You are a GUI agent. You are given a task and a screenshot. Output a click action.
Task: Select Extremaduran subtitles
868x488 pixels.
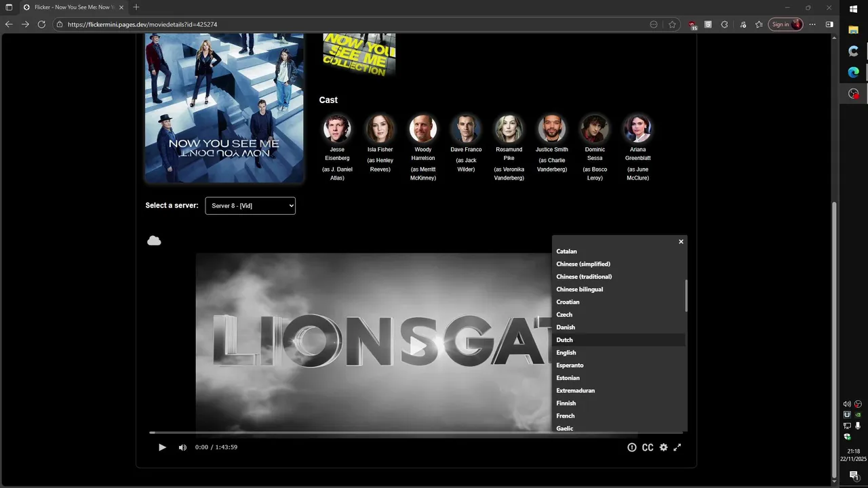point(618,390)
